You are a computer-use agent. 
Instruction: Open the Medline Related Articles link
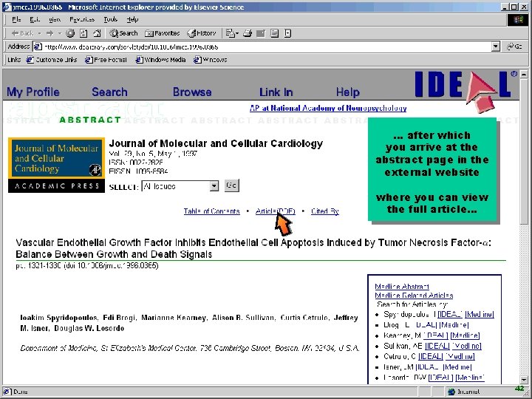coord(414,295)
